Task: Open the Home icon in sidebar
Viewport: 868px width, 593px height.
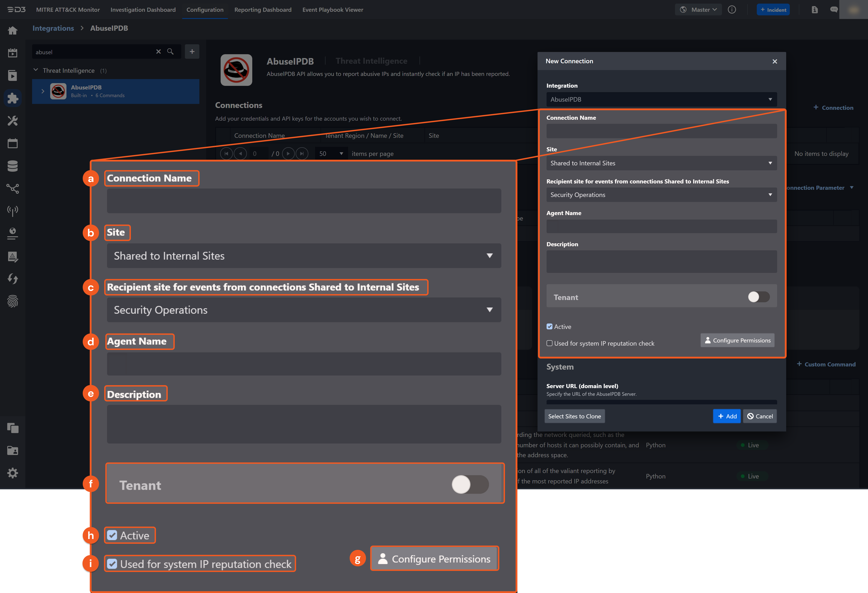Action: tap(13, 30)
